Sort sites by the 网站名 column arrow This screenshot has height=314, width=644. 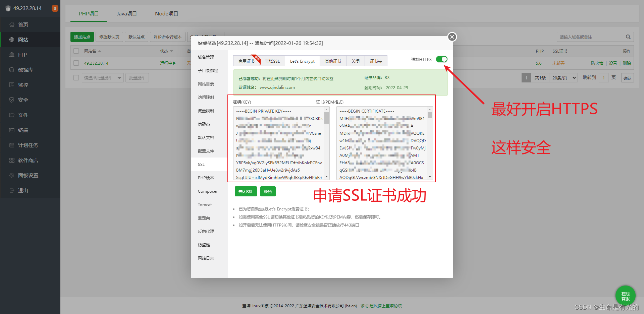click(100, 51)
